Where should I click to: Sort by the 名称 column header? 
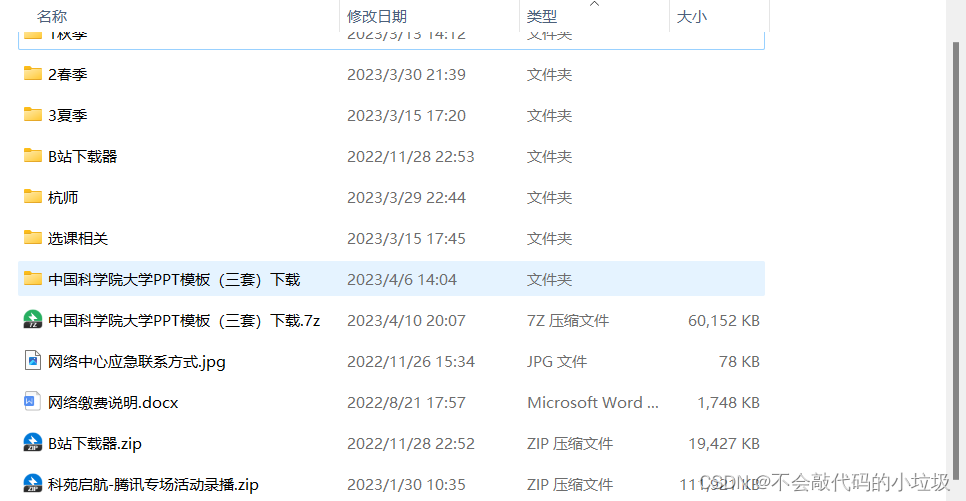tap(52, 17)
